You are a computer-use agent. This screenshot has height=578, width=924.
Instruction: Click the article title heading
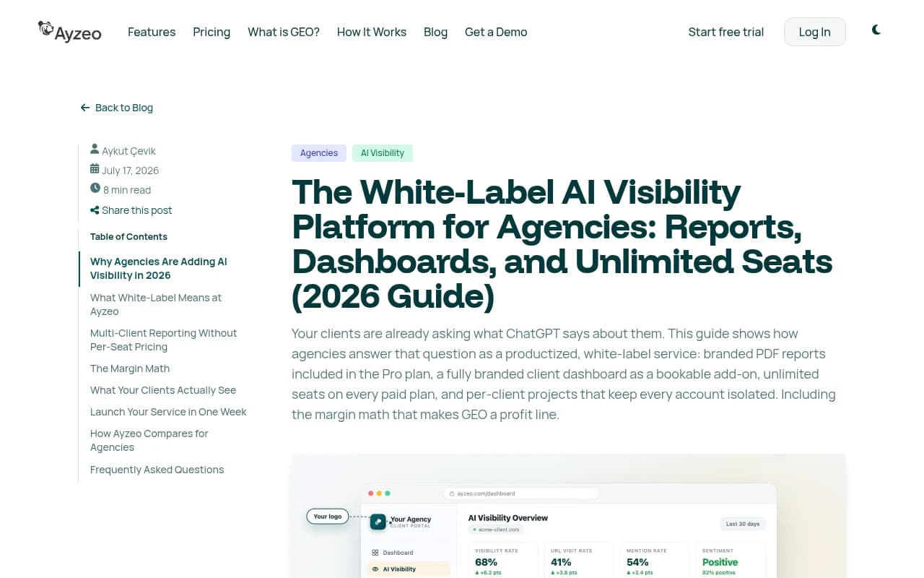[562, 244]
